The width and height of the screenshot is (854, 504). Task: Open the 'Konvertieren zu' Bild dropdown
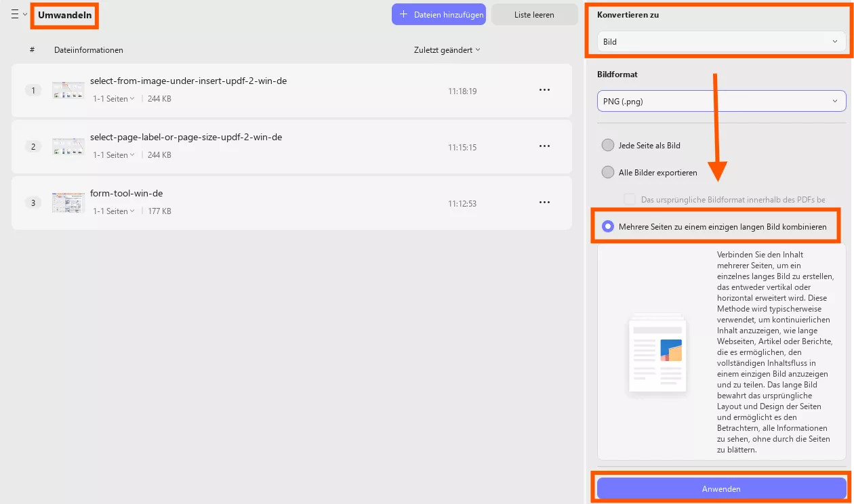click(x=722, y=41)
